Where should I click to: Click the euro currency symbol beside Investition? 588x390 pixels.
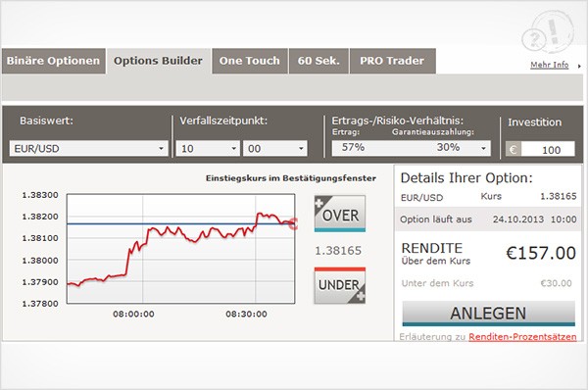(x=514, y=150)
